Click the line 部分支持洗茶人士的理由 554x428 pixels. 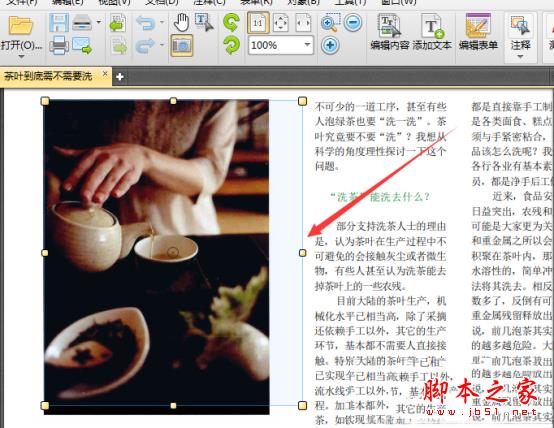[x=391, y=226]
